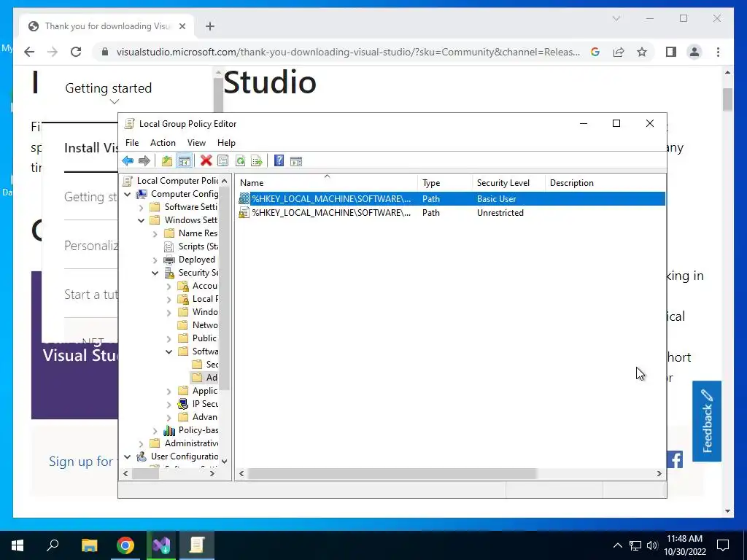747x560 pixels.
Task: Expand Name Resolution Policy node
Action: pyautogui.click(x=155, y=234)
